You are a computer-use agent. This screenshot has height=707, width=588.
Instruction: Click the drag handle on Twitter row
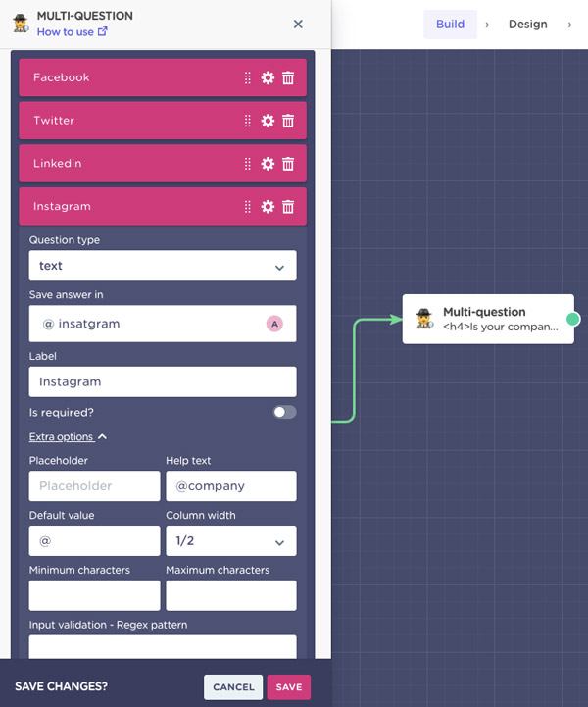coord(247,121)
